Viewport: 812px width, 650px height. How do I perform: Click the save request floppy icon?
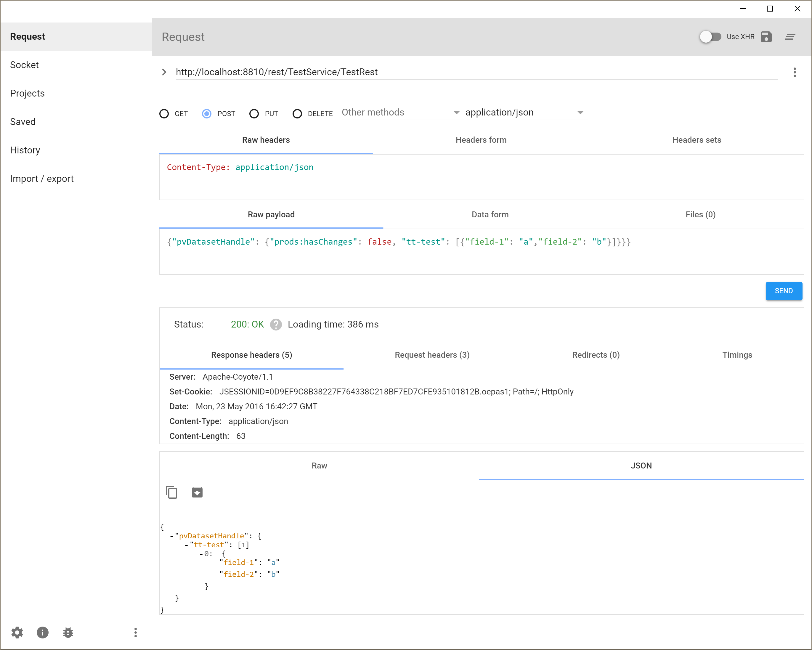point(766,37)
